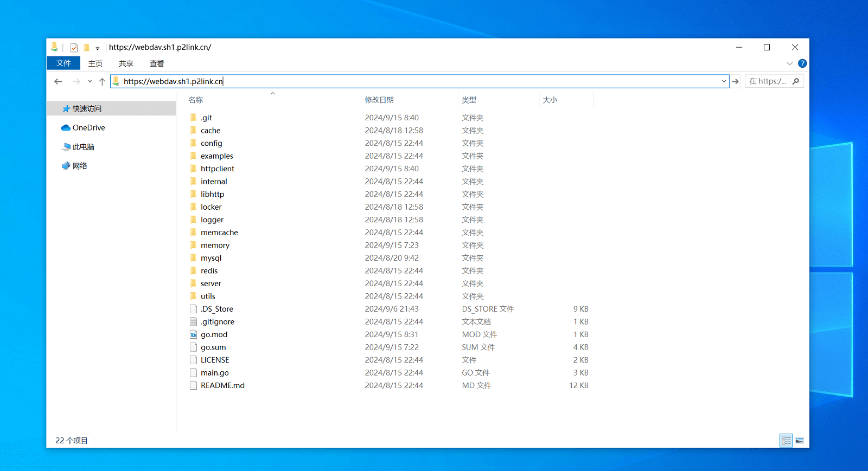Go up one level with up arrow

pos(102,81)
